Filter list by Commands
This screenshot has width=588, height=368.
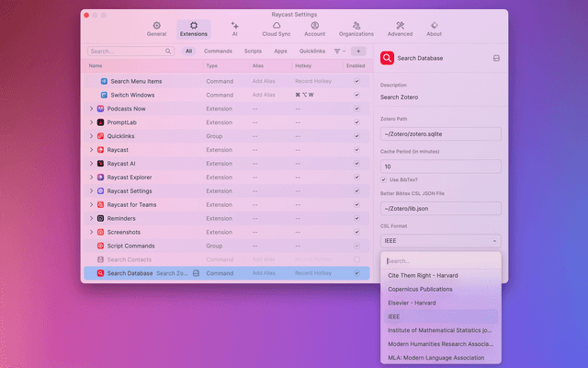(x=218, y=52)
